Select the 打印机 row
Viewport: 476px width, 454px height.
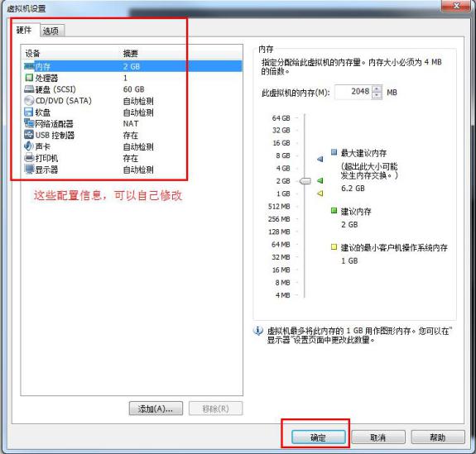coord(132,158)
